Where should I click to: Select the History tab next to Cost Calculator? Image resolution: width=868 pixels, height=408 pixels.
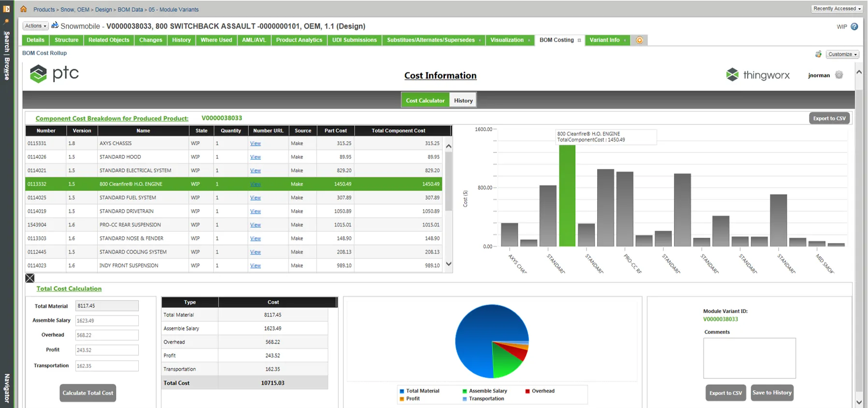463,100
